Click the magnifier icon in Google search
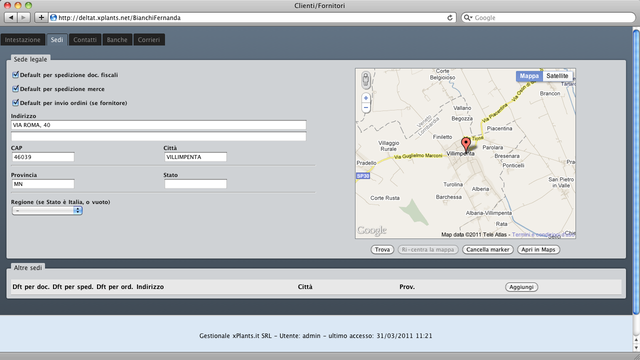This screenshot has height=360, width=640. 468,18
